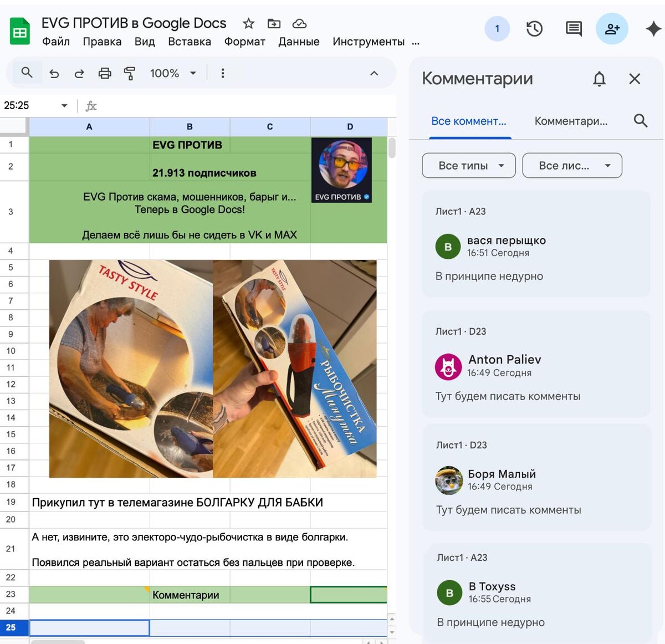Open the Вид menu

[x=145, y=42]
